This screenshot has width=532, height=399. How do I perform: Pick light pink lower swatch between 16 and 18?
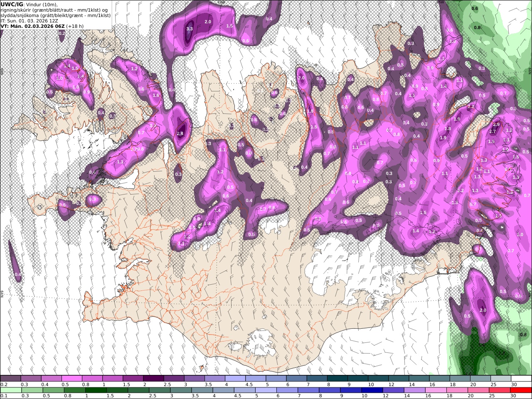pos(436,390)
